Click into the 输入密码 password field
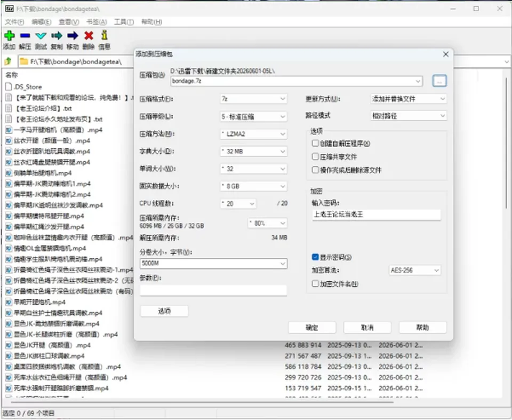 point(377,215)
